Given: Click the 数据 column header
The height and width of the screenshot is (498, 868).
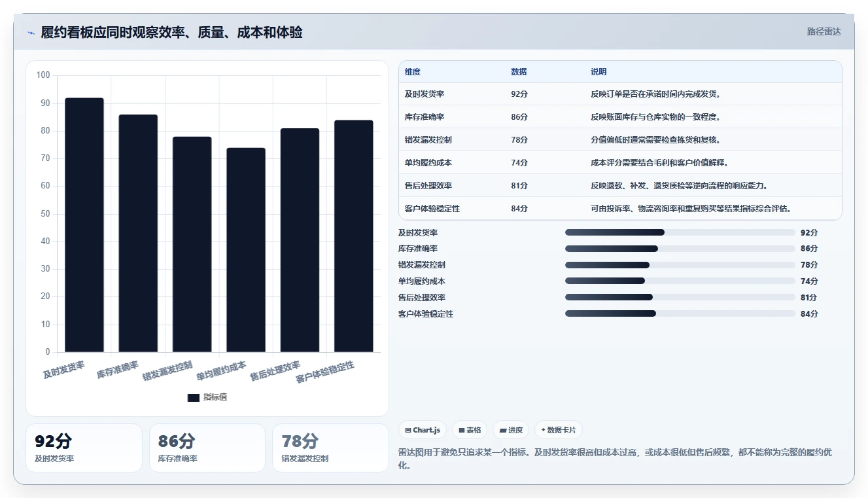Looking at the screenshot, I should click(x=519, y=71).
